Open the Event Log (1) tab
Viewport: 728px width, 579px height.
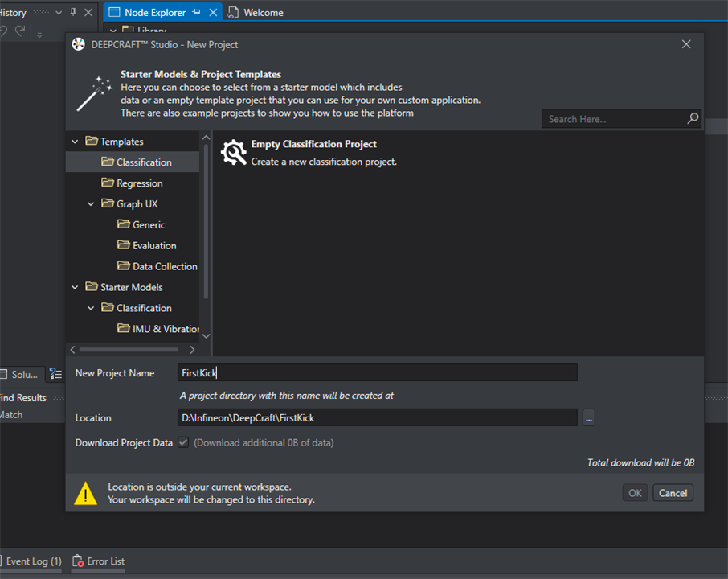pos(31,561)
